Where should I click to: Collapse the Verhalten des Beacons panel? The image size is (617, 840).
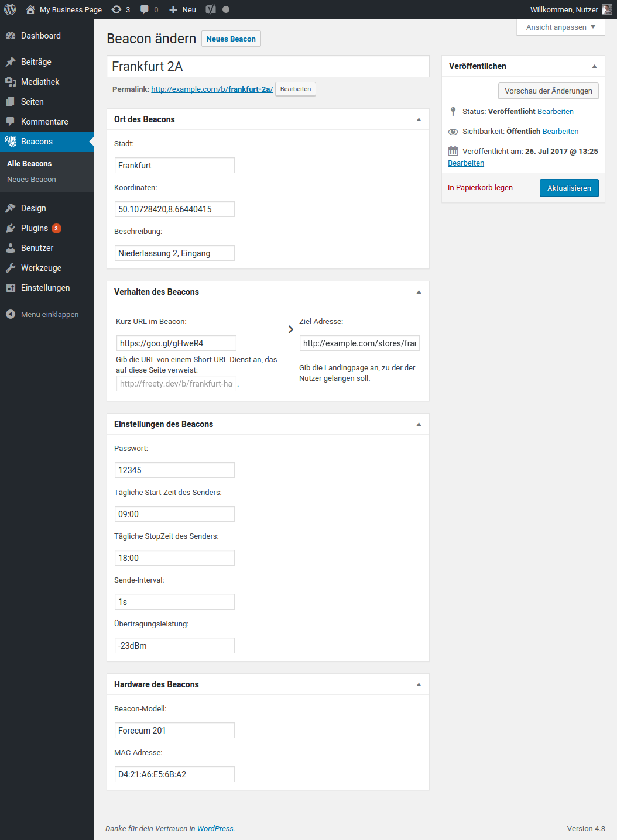419,292
